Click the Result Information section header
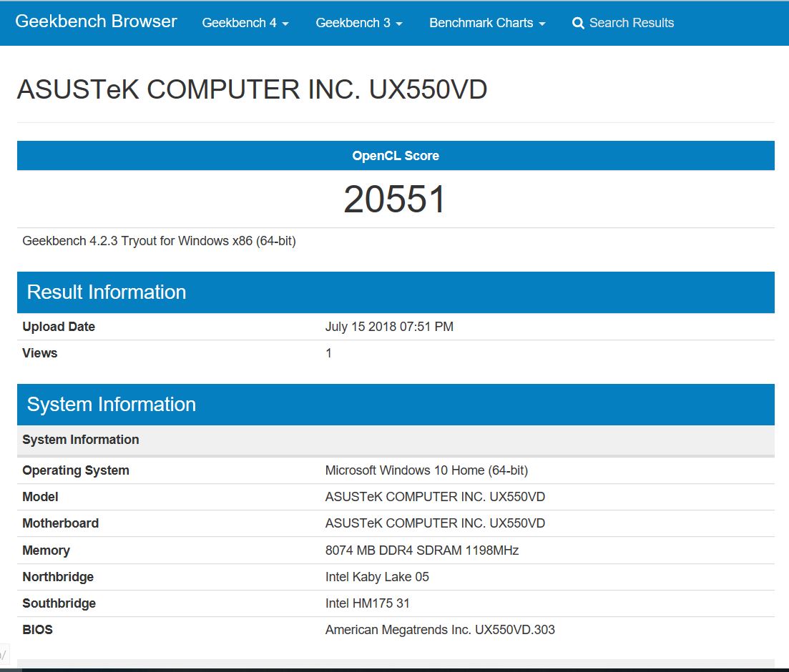The height and width of the screenshot is (672, 789). pyautogui.click(x=396, y=292)
